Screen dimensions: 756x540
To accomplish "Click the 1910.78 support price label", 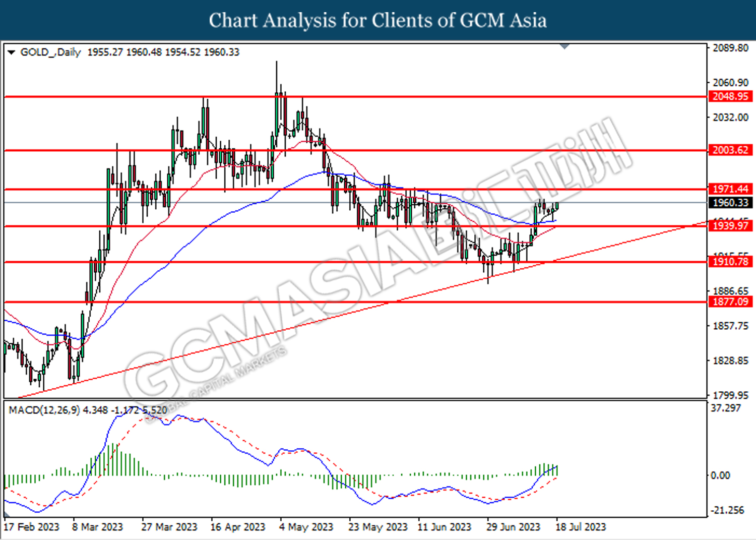I will (731, 262).
